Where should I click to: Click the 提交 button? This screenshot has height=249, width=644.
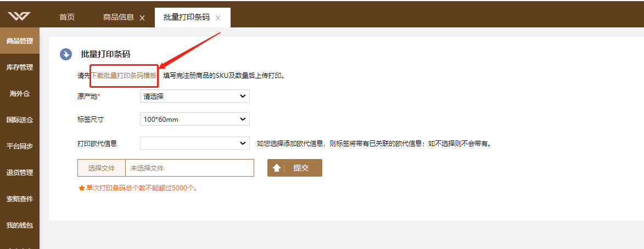coord(294,168)
